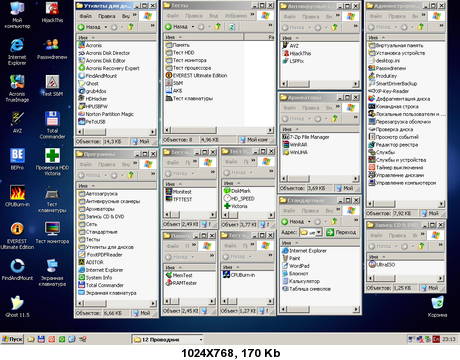Open the address bar dropdown arrow
The width and height of the screenshot is (460, 360).
coord(319,232)
